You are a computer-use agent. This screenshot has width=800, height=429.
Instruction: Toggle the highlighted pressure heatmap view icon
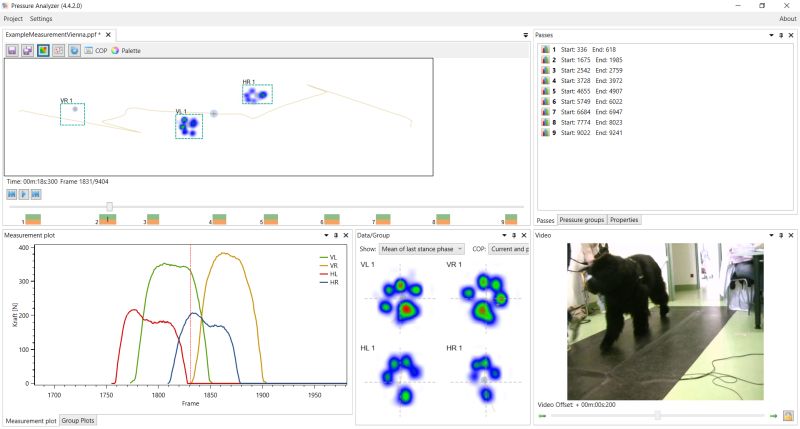[x=44, y=50]
